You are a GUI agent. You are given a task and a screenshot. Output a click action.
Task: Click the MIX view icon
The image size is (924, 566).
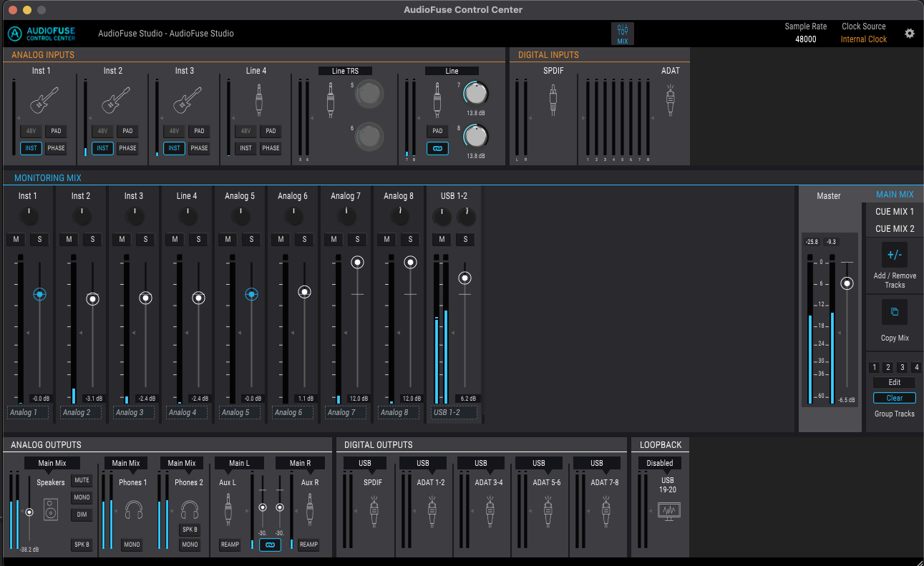[622, 34]
